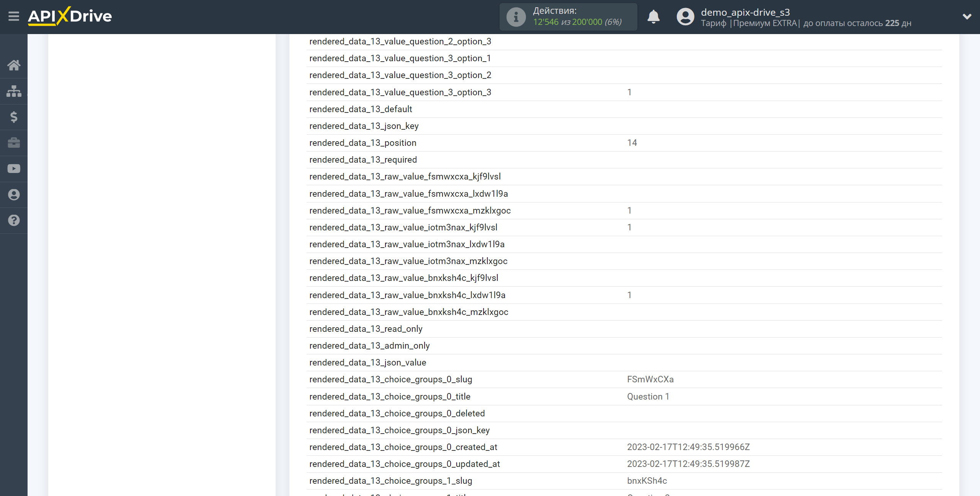Viewport: 980px width, 496px height.
Task: Select row rendered_data_13_raw_value_fsmwxcxa_mzklxgoc
Action: (x=624, y=210)
